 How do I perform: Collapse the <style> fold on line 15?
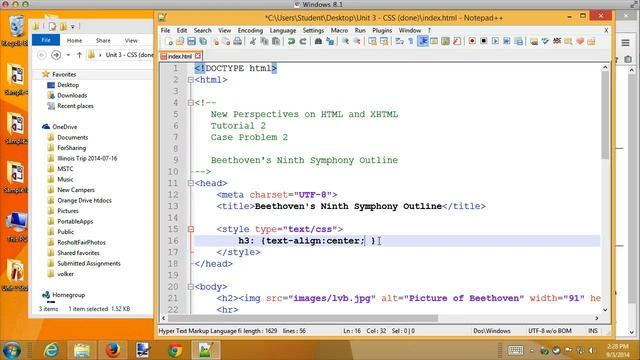point(191,229)
